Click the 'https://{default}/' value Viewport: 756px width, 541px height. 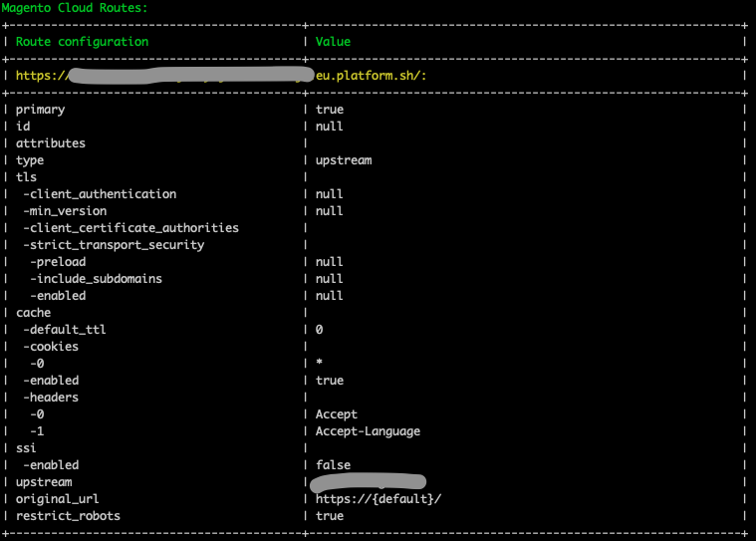[378, 499]
